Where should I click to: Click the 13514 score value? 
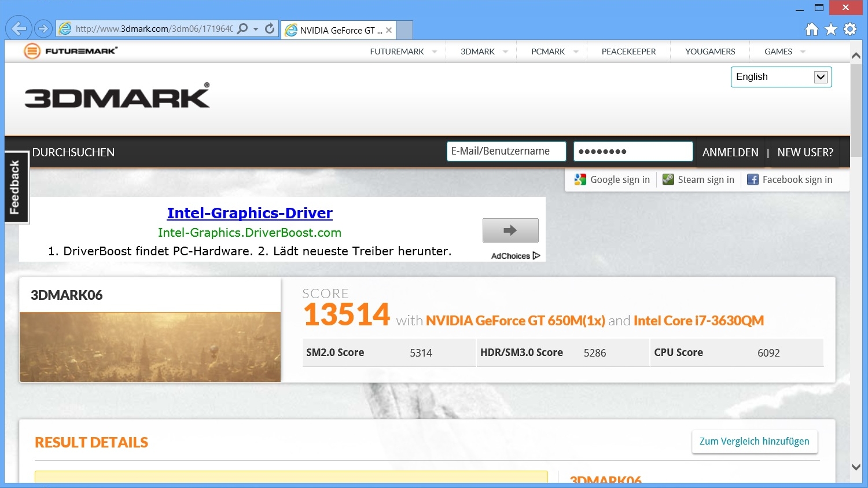click(347, 314)
